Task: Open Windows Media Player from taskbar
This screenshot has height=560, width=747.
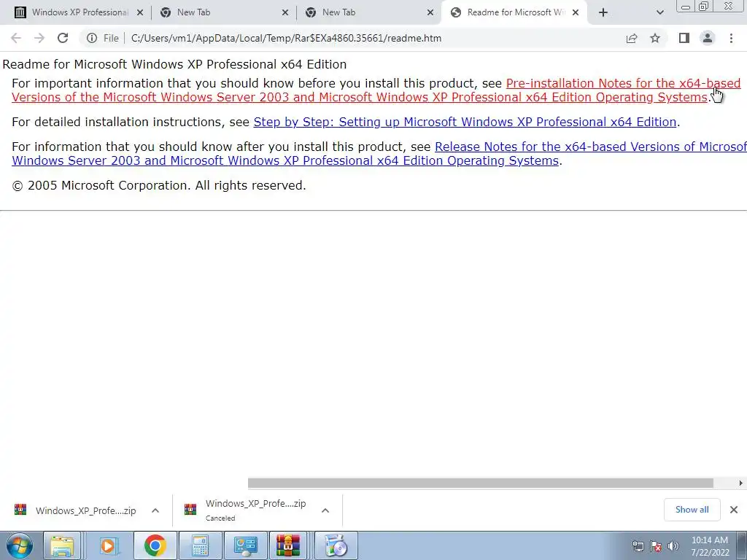Action: (x=109, y=545)
